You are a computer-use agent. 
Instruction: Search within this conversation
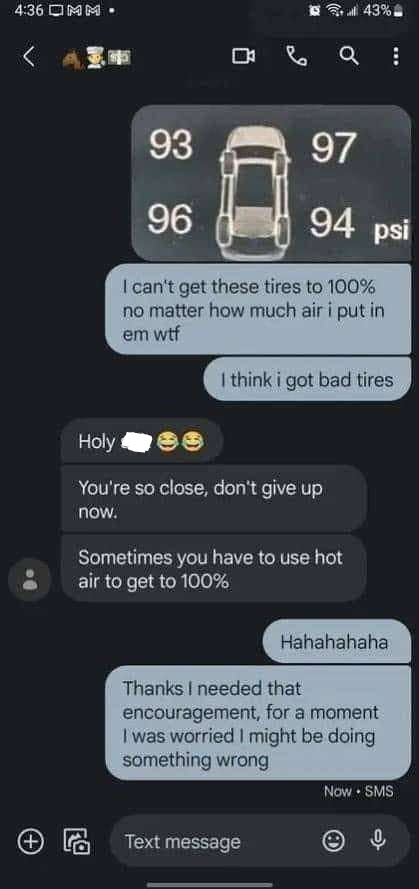coord(349,56)
